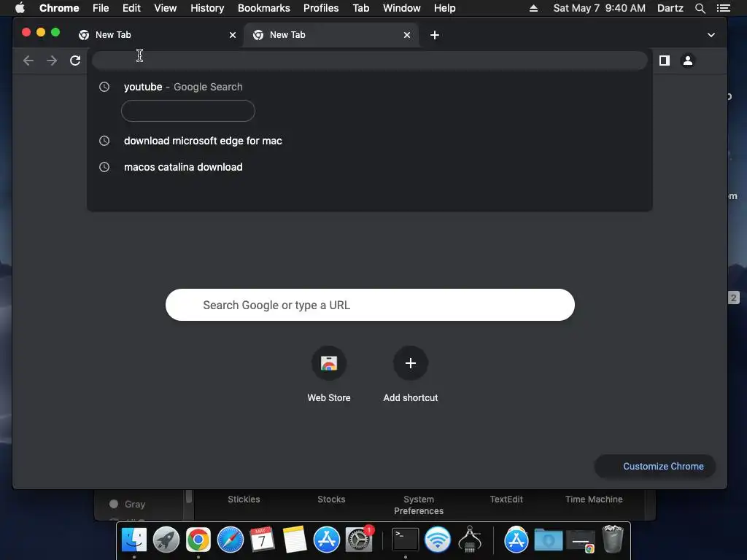The image size is (747, 560).
Task: Click the eject icon in menu bar
Action: [533, 8]
